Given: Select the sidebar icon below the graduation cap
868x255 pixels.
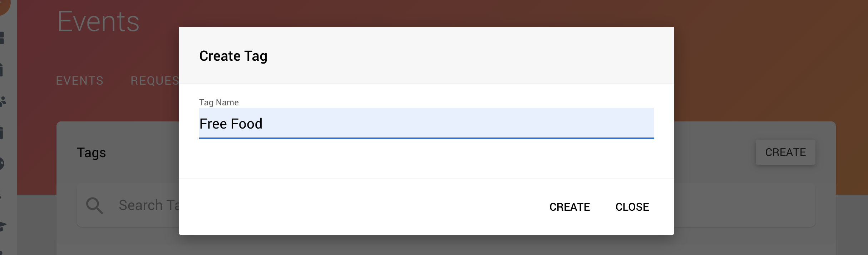Looking at the screenshot, I should [1, 252].
